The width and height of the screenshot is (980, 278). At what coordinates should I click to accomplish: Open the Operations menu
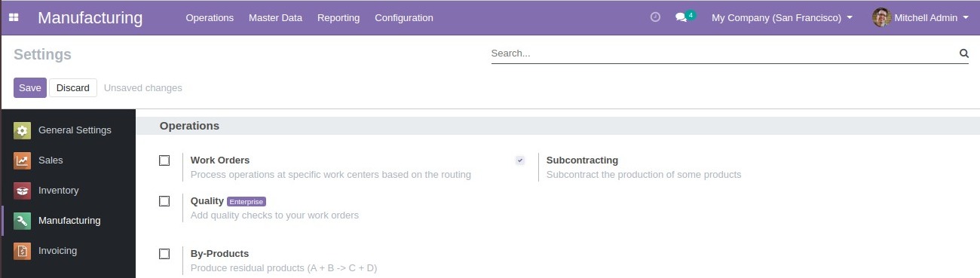pos(210,17)
